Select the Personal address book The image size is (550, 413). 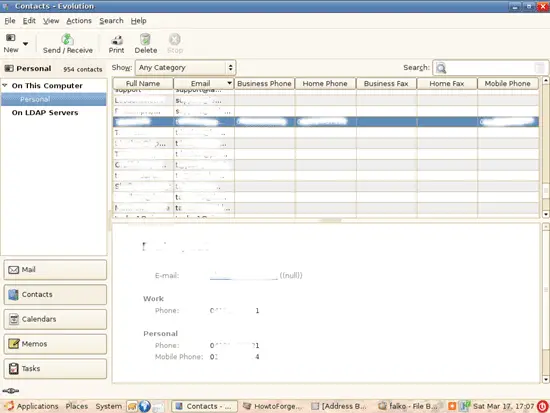point(54,99)
